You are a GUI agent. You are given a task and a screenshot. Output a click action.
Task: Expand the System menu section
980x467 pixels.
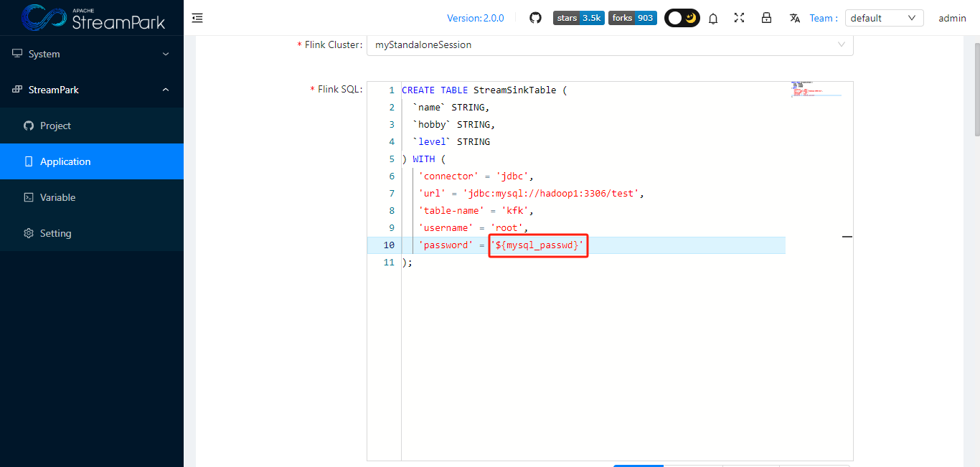[x=92, y=54]
